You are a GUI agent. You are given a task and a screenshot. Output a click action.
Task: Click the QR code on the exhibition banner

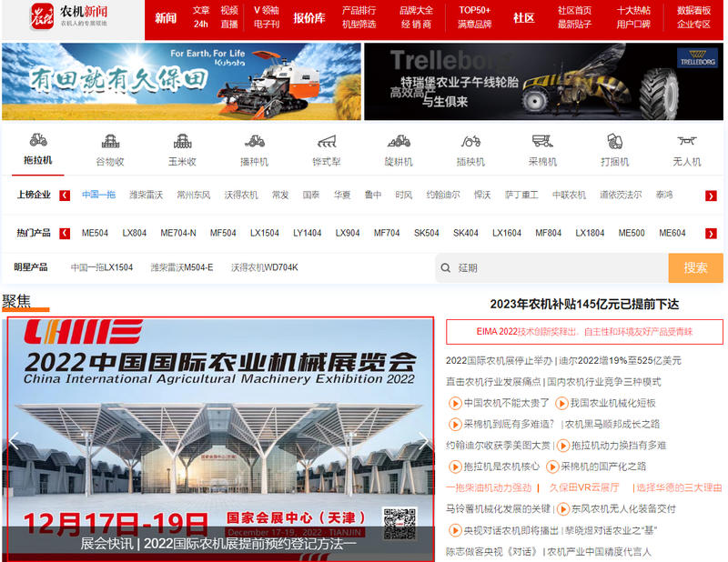399,524
